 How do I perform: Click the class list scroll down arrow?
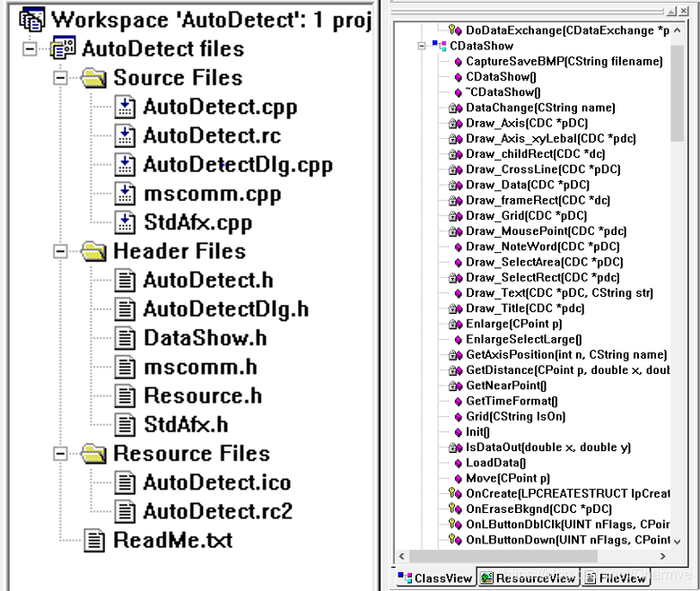(678, 542)
